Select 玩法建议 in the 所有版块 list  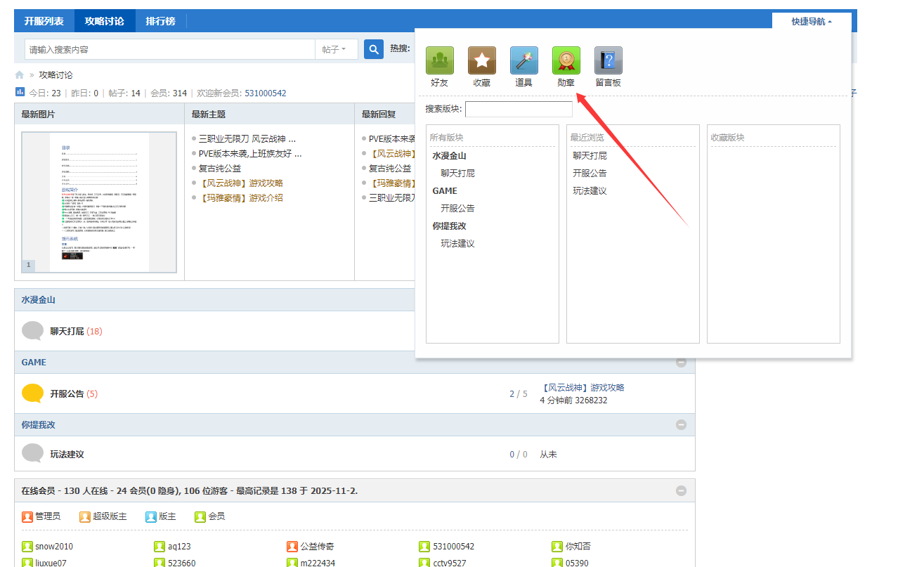457,244
